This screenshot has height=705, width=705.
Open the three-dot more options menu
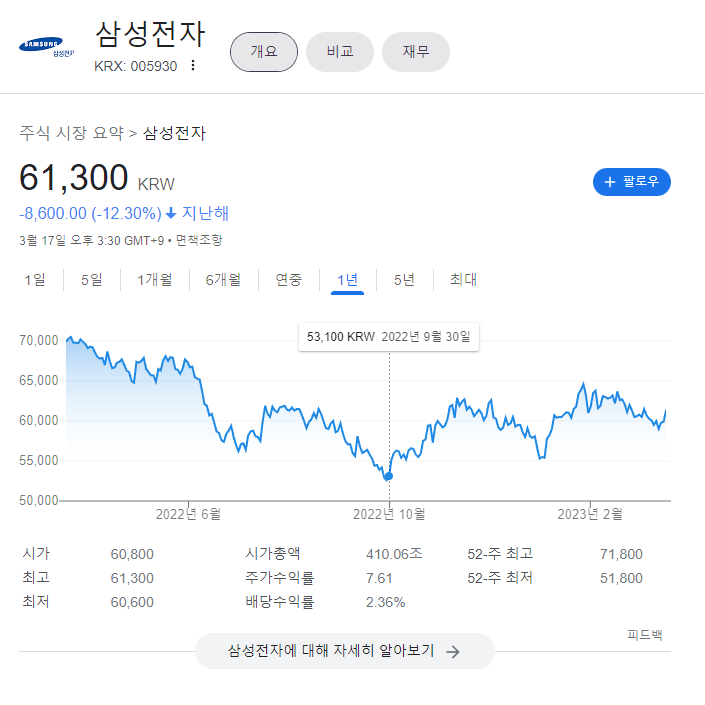tap(193, 66)
